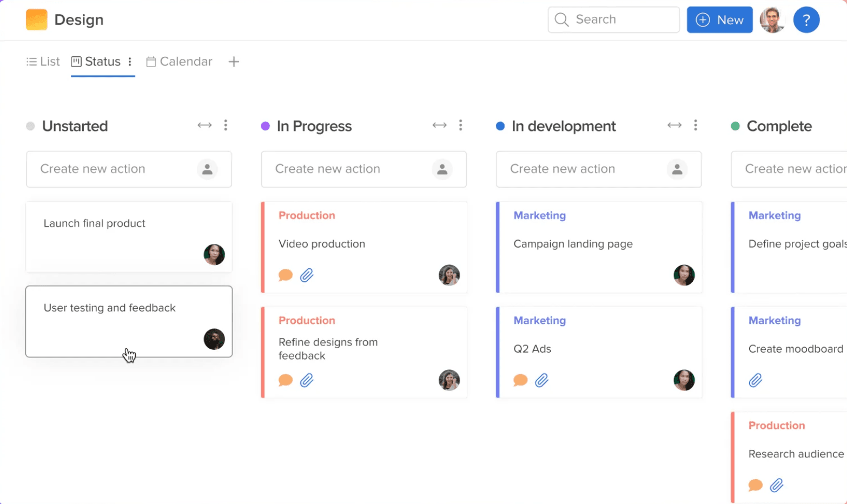This screenshot has height=504, width=847.
Task: Open comments on Refine designs from feedback card
Action: [285, 380]
